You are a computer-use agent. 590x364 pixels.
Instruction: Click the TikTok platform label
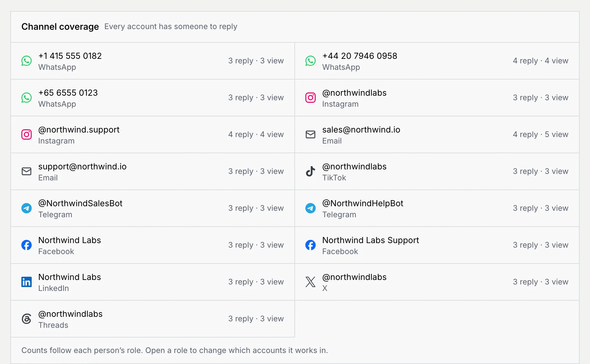pos(334,178)
